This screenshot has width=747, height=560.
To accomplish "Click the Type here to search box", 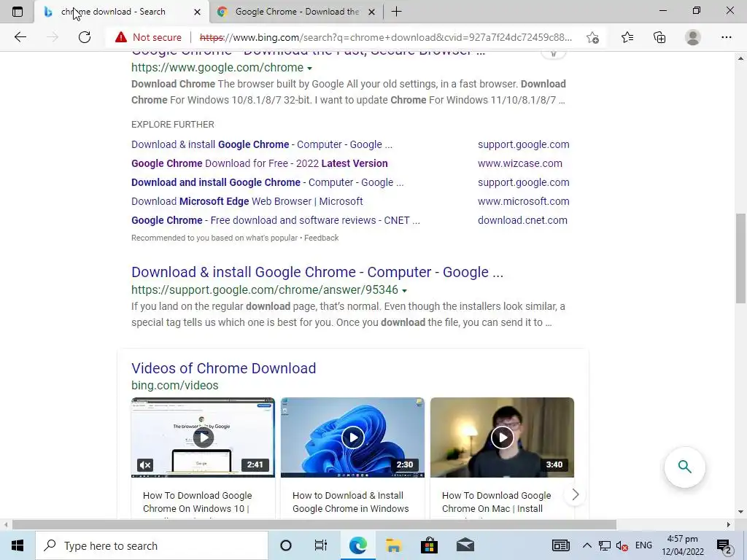I will [x=152, y=545].
